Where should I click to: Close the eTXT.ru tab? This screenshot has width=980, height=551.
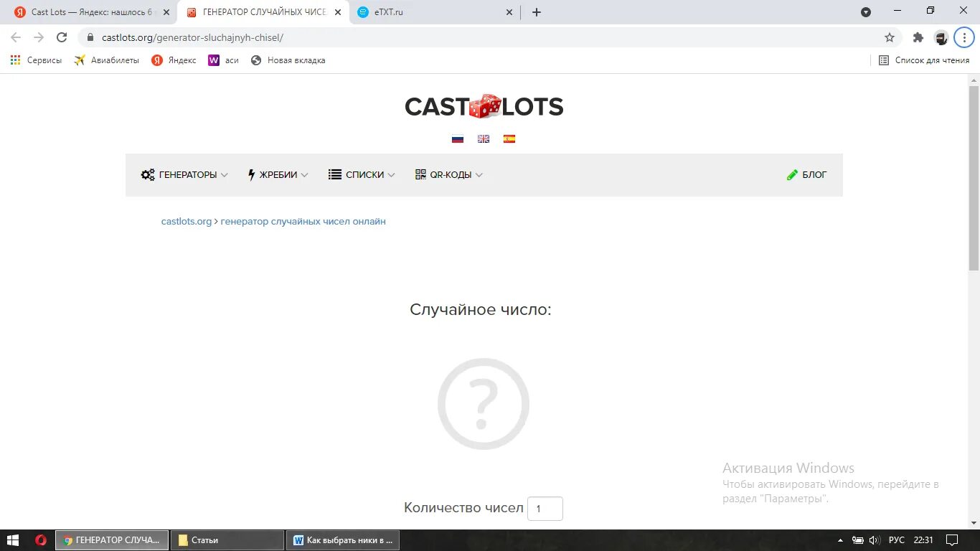coord(509,12)
